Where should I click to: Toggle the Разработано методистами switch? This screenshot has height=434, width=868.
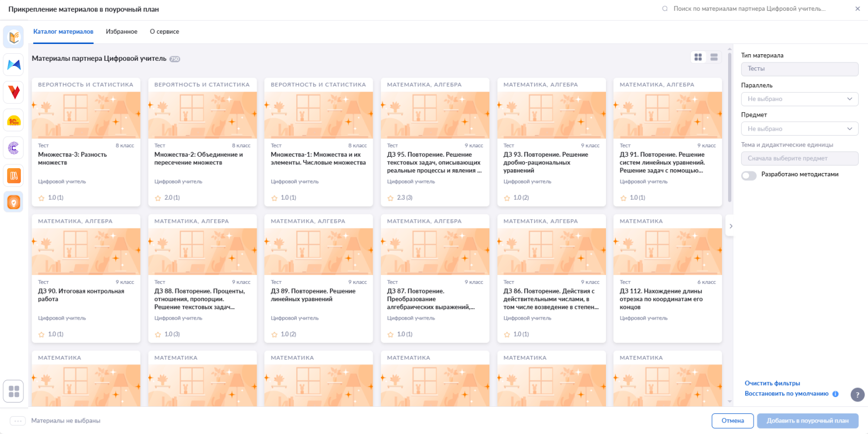point(749,175)
